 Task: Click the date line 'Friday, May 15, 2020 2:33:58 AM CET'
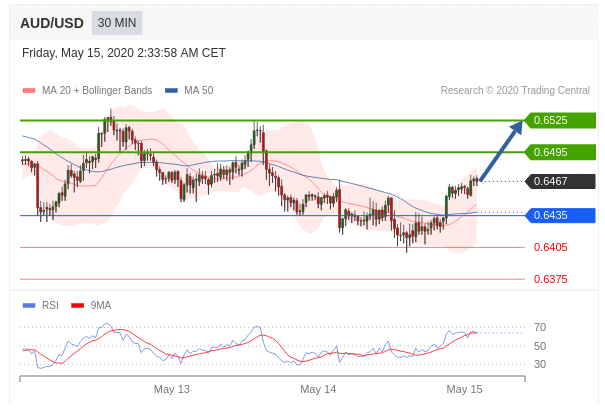coord(124,53)
